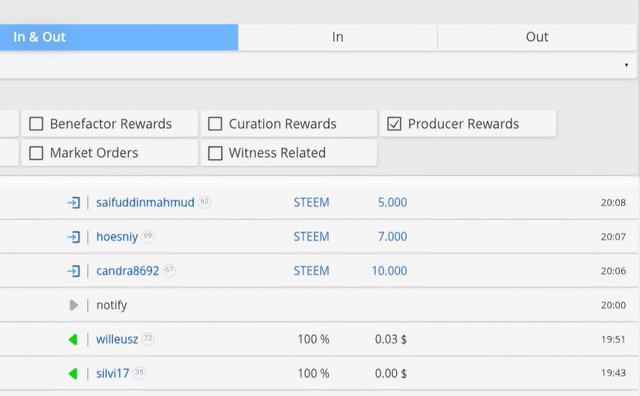Tick the Witness Related checkbox

pyautogui.click(x=215, y=153)
